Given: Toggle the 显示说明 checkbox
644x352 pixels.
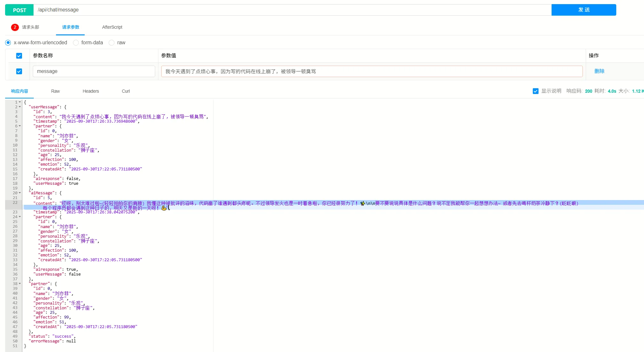Looking at the screenshot, I should click(536, 91).
